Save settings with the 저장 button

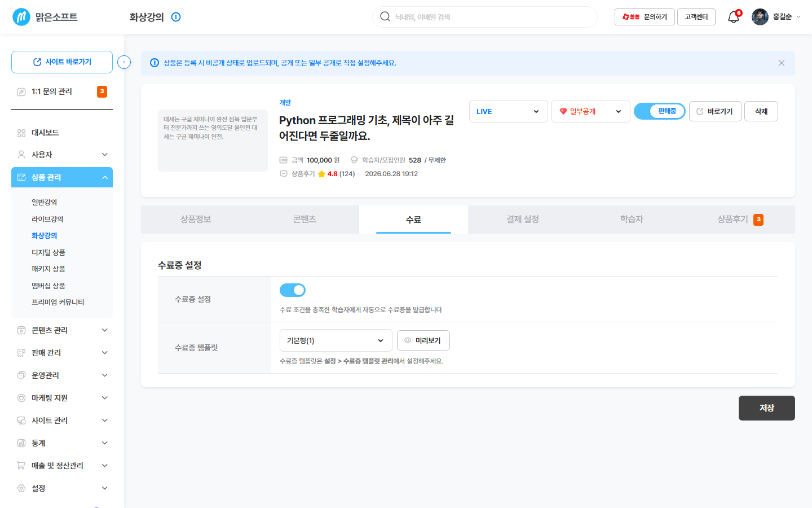[x=767, y=408]
